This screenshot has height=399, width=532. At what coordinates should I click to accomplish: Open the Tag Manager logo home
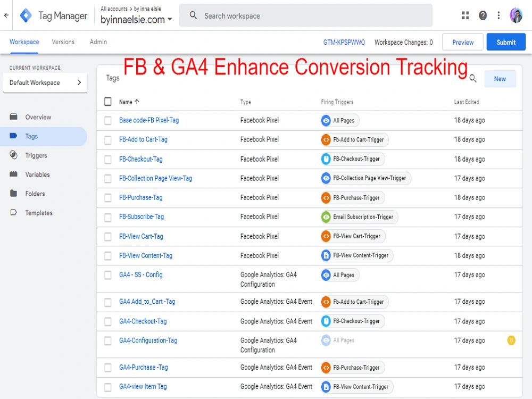[x=26, y=15]
